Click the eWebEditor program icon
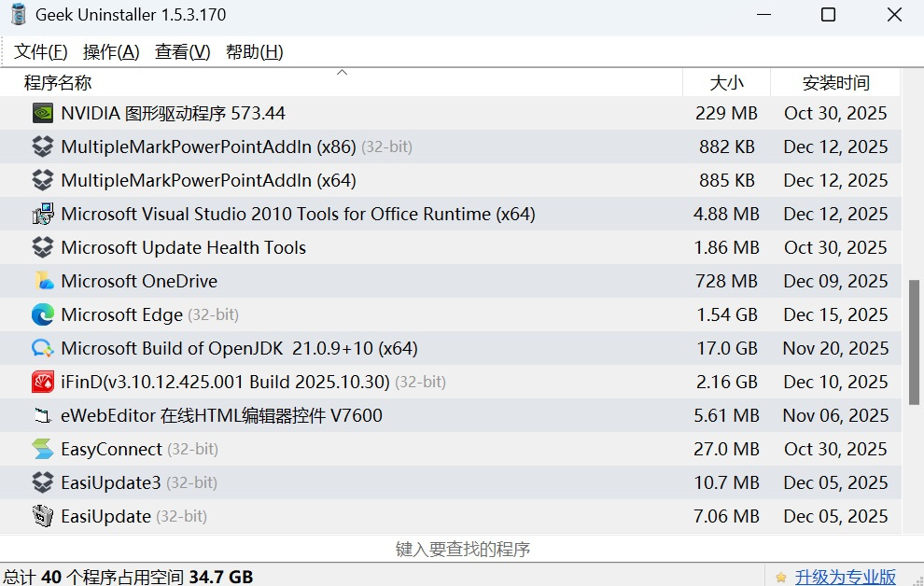Image resolution: width=924 pixels, height=586 pixels. 43,415
